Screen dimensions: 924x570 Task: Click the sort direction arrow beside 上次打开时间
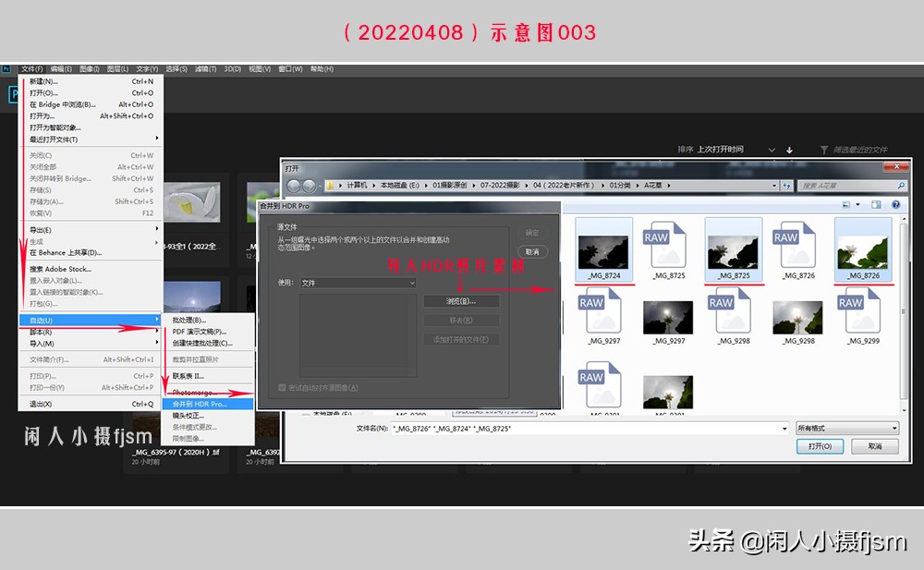click(790, 149)
